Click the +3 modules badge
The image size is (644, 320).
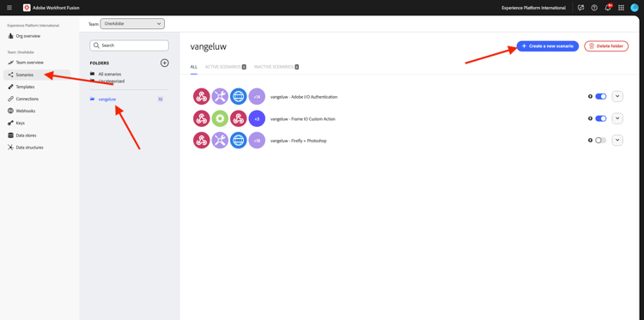point(257,118)
